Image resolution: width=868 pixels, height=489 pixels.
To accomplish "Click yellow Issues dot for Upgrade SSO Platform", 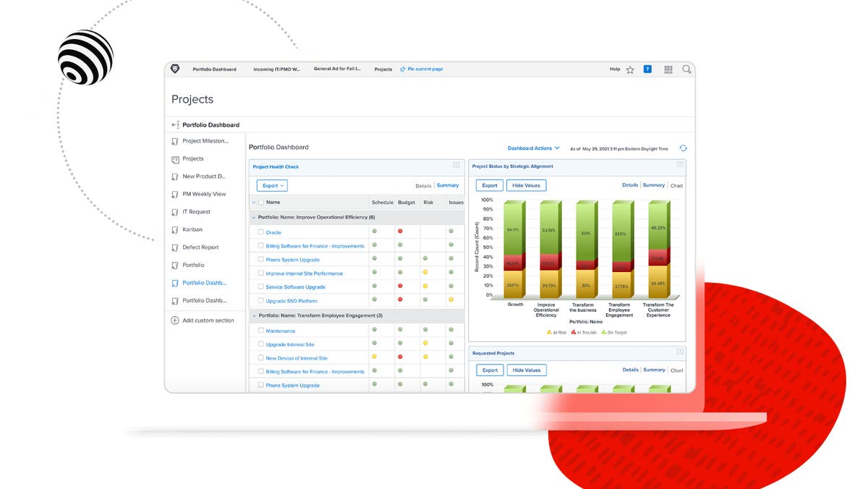I will coord(451,300).
